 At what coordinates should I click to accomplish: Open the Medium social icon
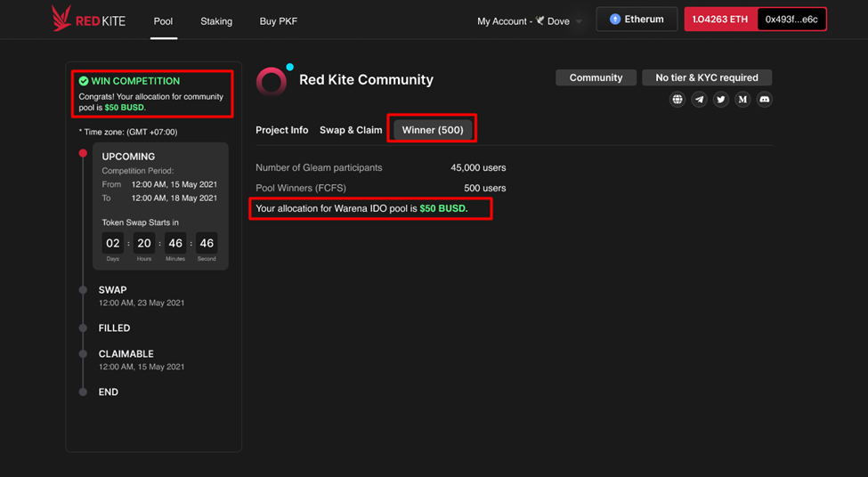pyautogui.click(x=742, y=100)
